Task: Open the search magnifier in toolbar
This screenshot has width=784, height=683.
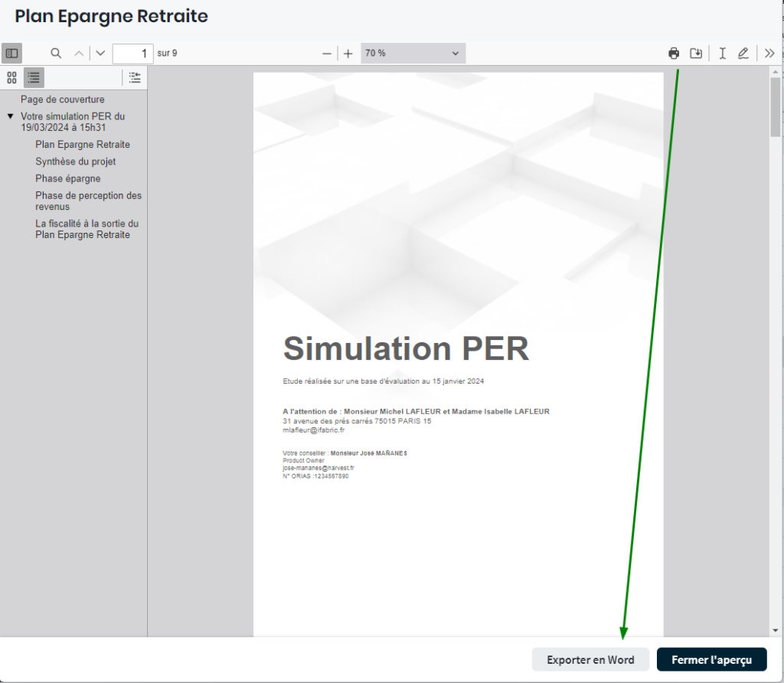Action: tap(56, 54)
